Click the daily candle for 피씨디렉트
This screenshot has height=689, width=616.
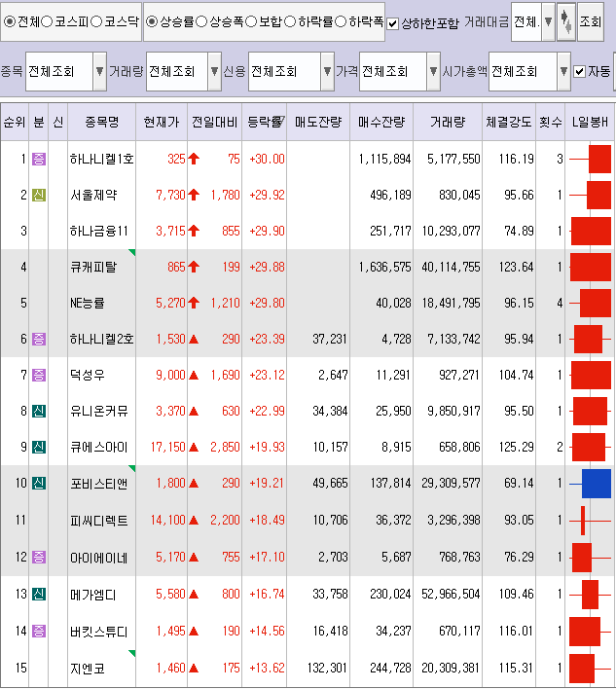590,521
